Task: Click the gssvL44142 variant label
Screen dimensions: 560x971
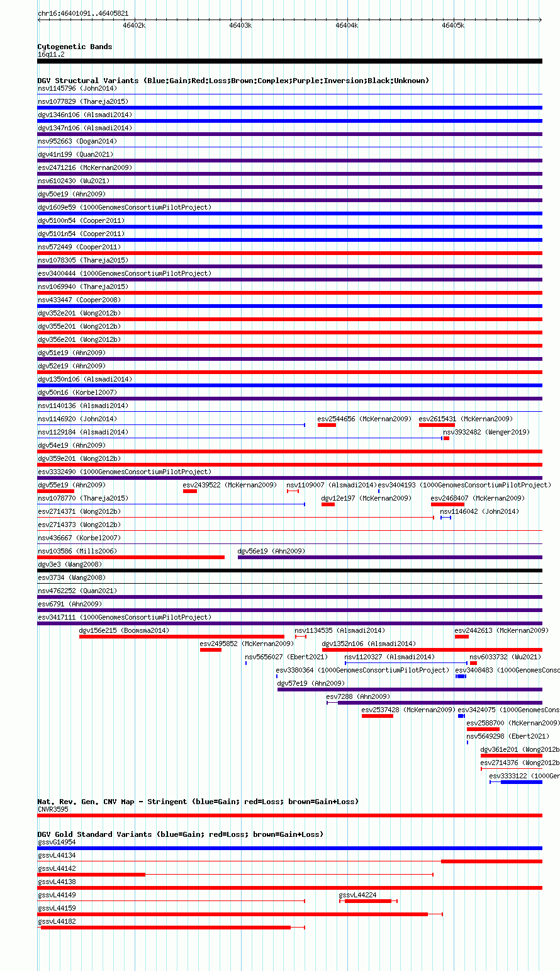Action: [x=57, y=868]
